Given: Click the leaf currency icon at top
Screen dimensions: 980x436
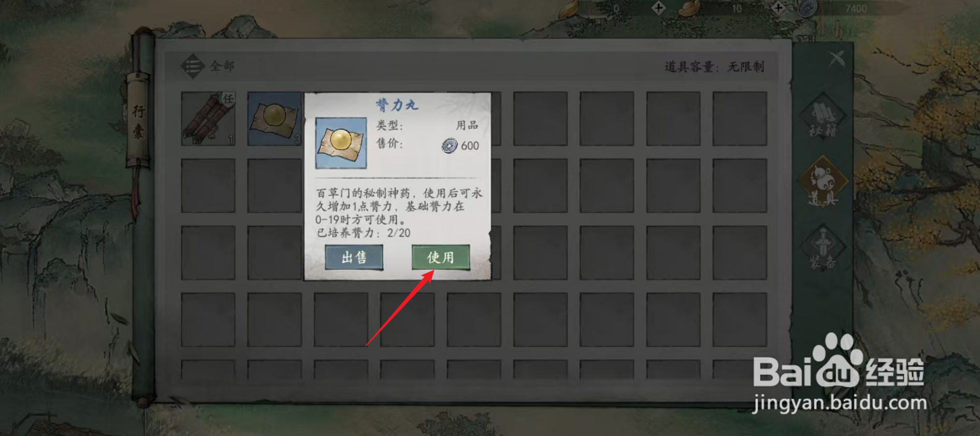Looking at the screenshot, I should point(570,8).
